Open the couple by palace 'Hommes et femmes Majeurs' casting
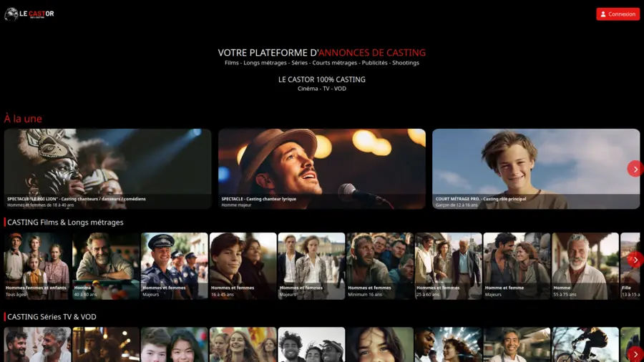Viewport: 644px width, 362px height. pos(311,266)
